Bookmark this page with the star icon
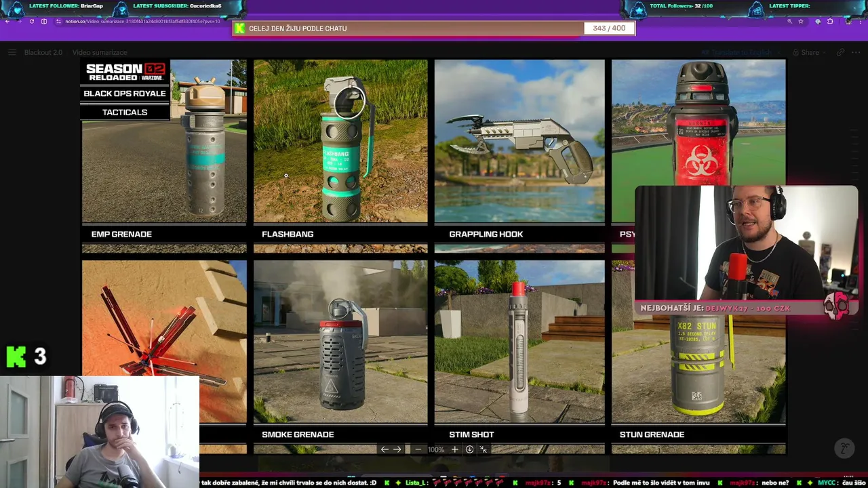This screenshot has height=488, width=868. [x=801, y=22]
